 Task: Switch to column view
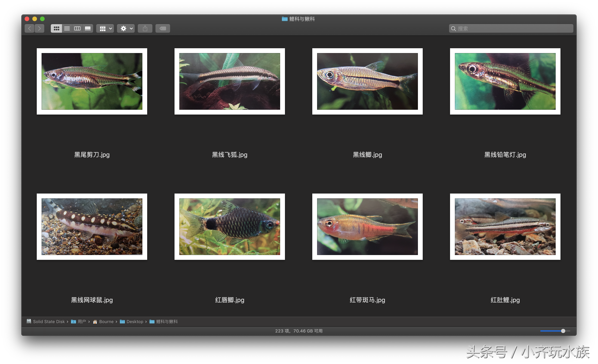coord(77,29)
